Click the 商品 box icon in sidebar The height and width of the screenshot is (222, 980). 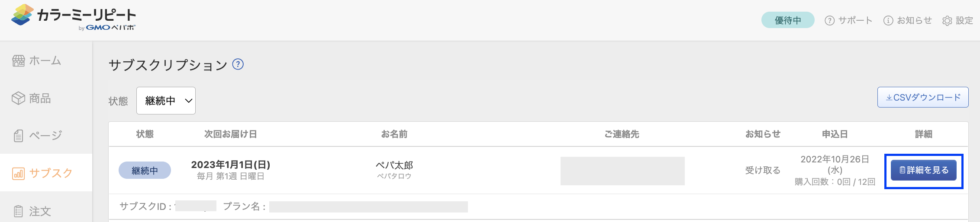(18, 98)
